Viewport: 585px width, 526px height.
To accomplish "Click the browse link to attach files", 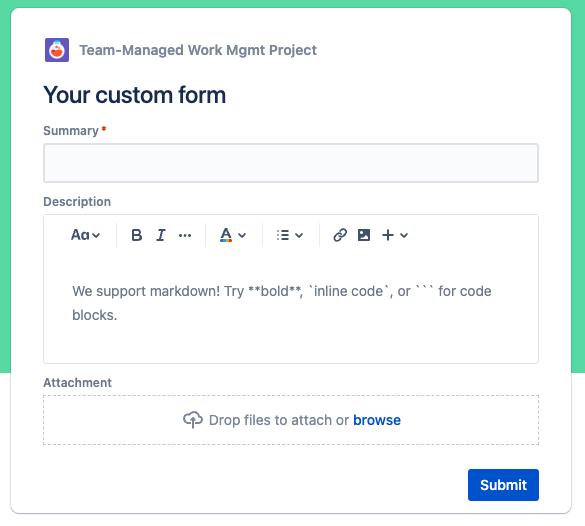I will (x=377, y=420).
